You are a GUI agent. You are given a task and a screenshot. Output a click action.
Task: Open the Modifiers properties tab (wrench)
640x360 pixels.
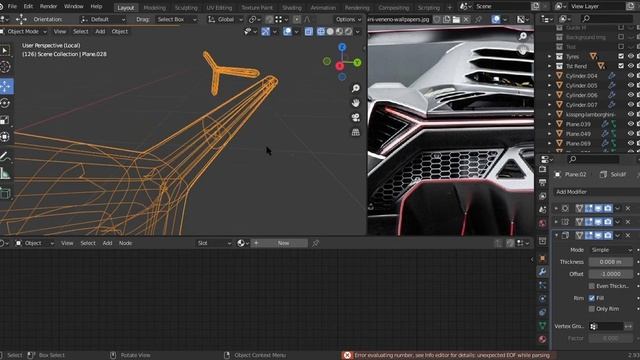click(x=542, y=272)
